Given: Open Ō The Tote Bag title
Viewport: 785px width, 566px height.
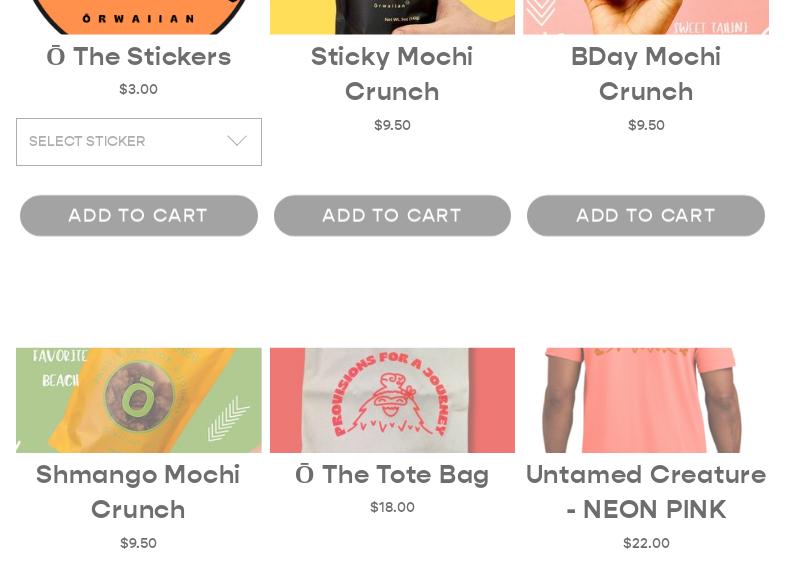Looking at the screenshot, I should pyautogui.click(x=392, y=474).
